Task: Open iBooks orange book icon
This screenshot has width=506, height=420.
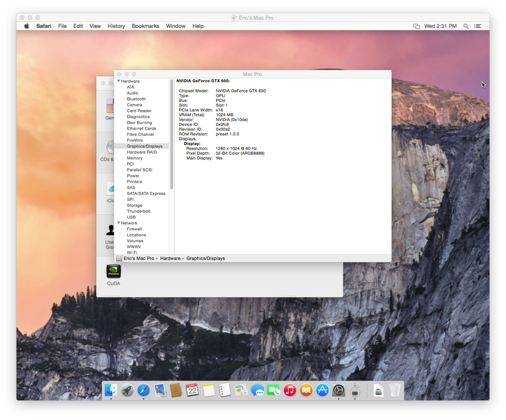Action: 306,390
